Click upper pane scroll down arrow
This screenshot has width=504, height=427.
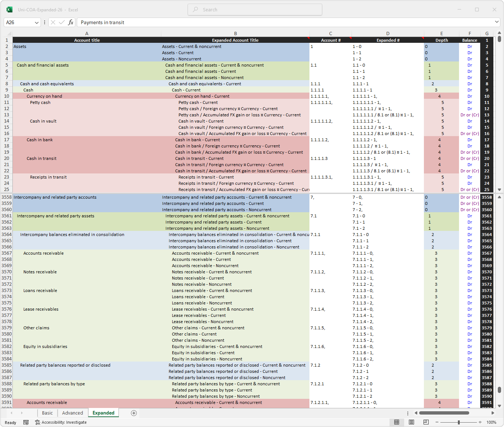tap(499, 190)
